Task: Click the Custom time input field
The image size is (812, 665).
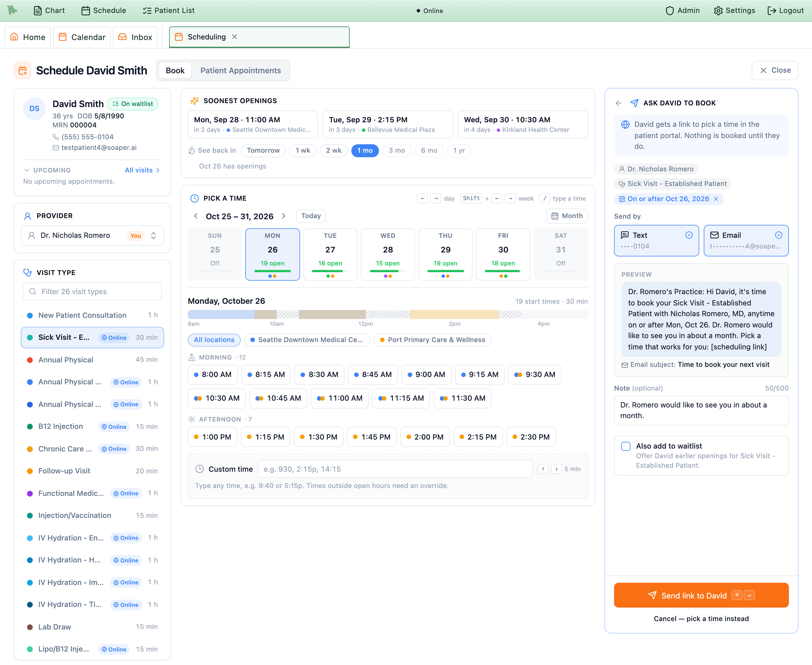Action: [x=395, y=469]
